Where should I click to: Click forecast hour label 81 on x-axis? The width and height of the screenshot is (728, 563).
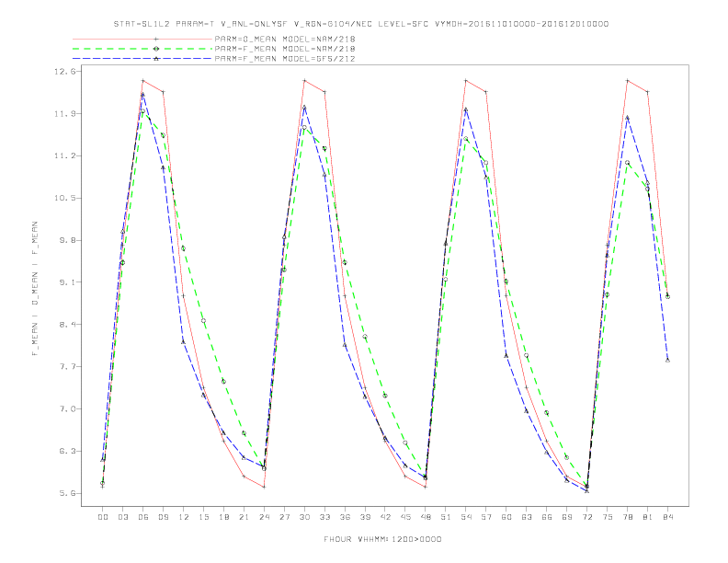pos(648,517)
